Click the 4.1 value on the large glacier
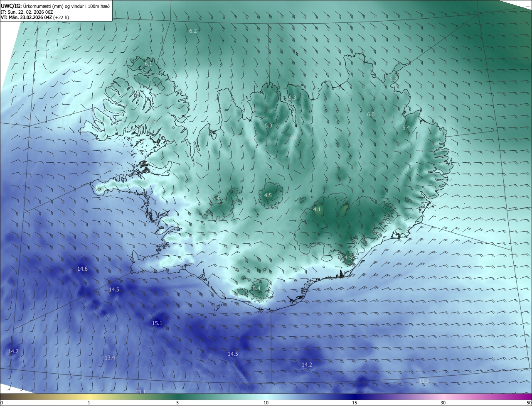Screen dimensions: 532x406 point(317,210)
